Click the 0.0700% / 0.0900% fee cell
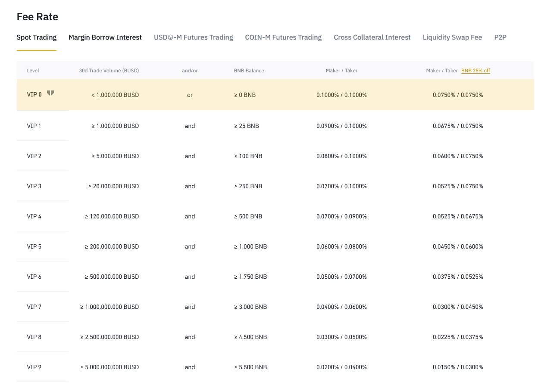The image size is (535, 392). pyautogui.click(x=341, y=216)
